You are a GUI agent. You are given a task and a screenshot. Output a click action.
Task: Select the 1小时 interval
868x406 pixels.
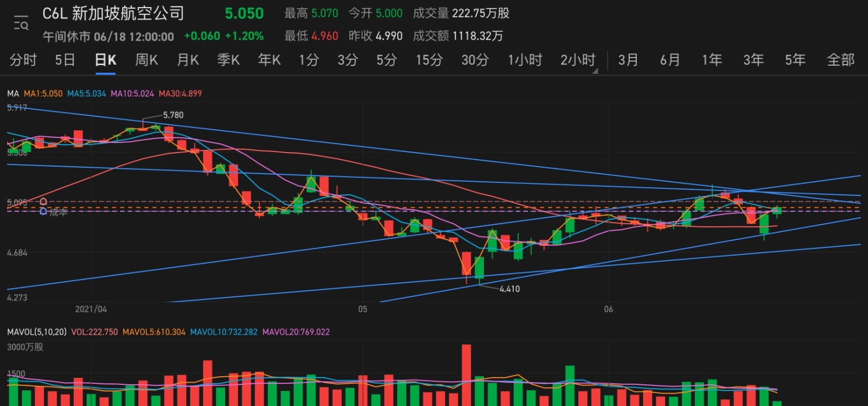coord(525,60)
